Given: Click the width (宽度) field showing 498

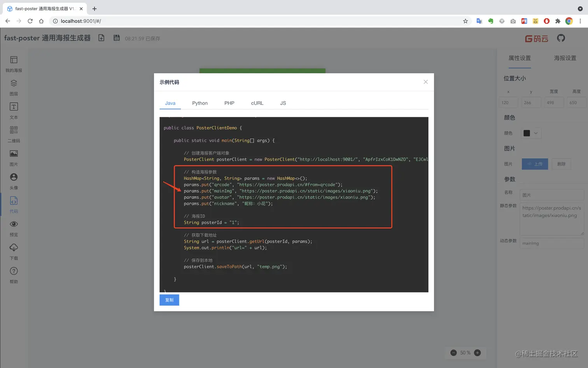Looking at the screenshot, I should [554, 103].
